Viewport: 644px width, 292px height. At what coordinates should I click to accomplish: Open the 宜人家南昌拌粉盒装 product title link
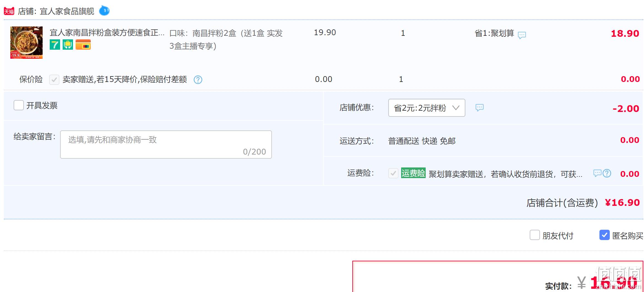pos(107,33)
